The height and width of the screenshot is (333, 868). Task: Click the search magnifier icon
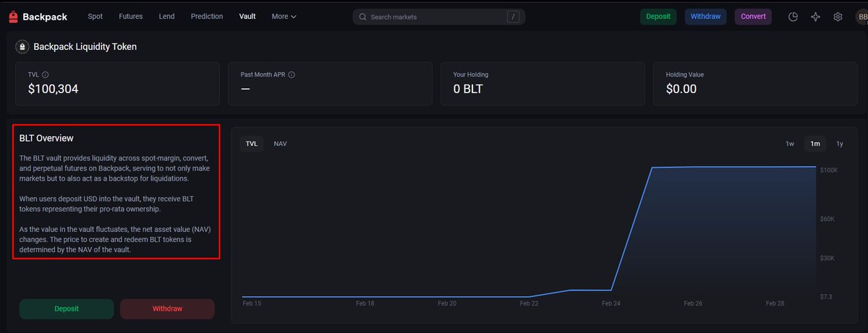click(x=362, y=17)
